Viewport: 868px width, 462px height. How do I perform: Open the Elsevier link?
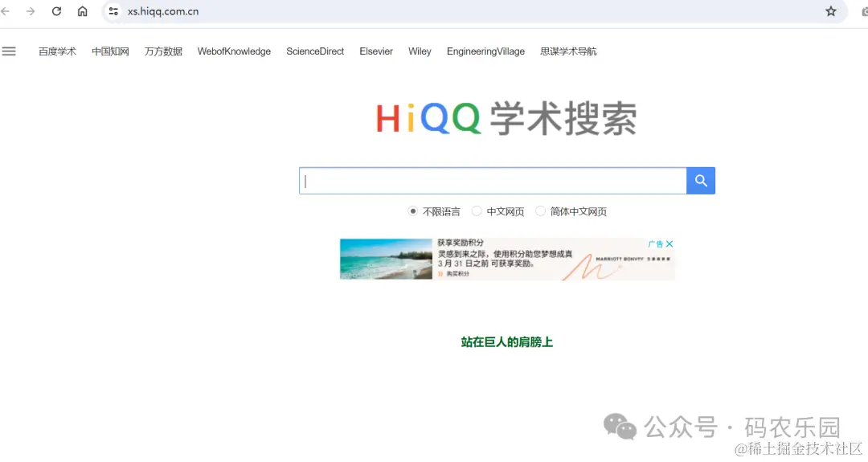click(376, 51)
